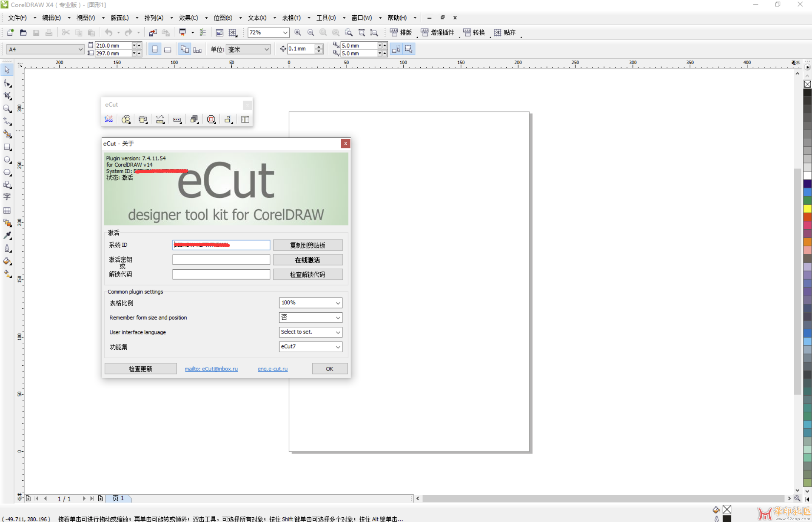Screen dimensions: 812x522
Task: Open the eng.e-cut.ru link
Action: (272, 369)
